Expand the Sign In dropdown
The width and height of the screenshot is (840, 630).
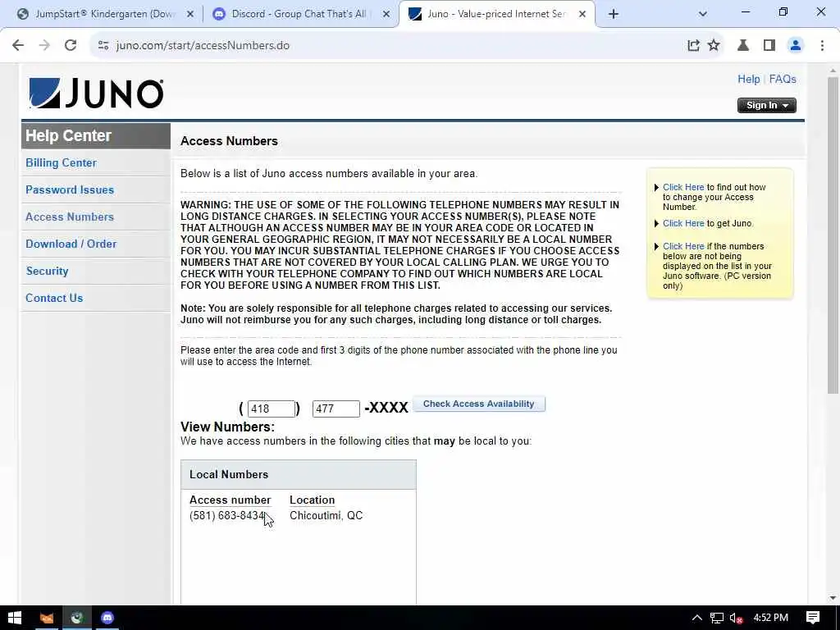click(x=767, y=106)
